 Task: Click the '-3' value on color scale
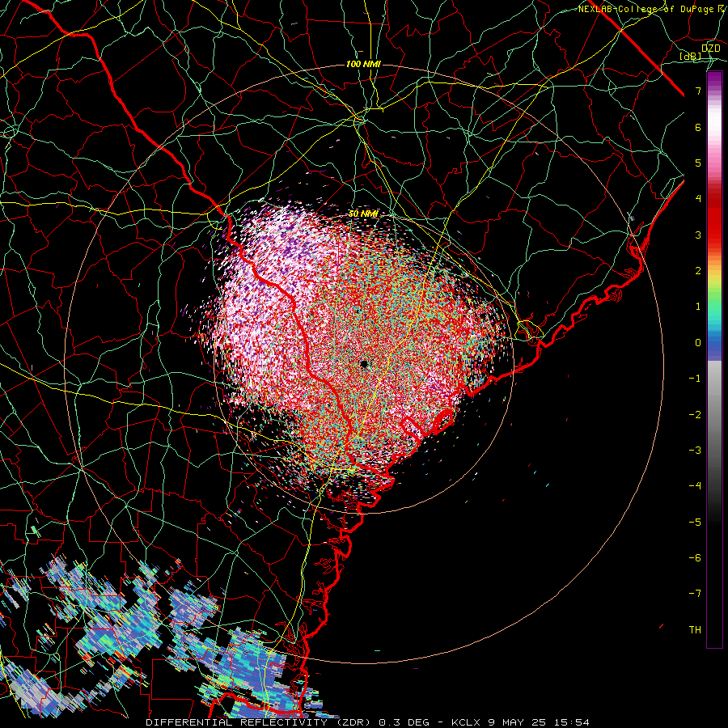pyautogui.click(x=695, y=451)
